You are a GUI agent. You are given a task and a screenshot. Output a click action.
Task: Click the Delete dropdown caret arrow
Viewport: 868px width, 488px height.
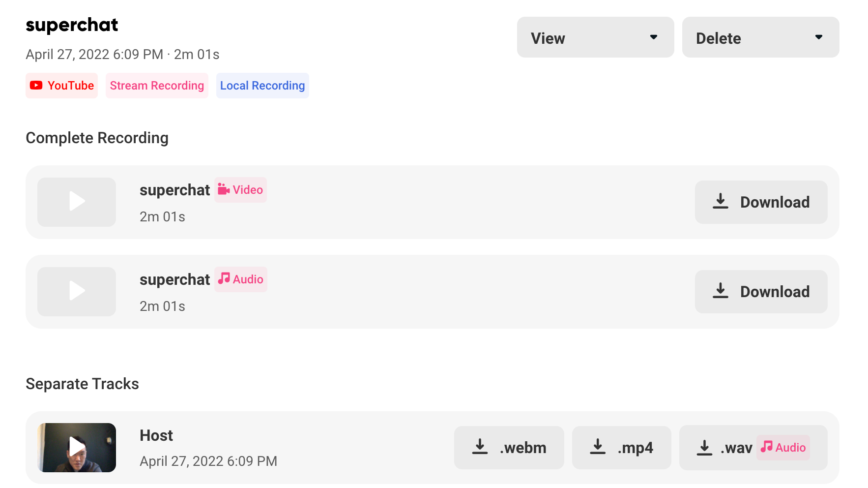(819, 37)
